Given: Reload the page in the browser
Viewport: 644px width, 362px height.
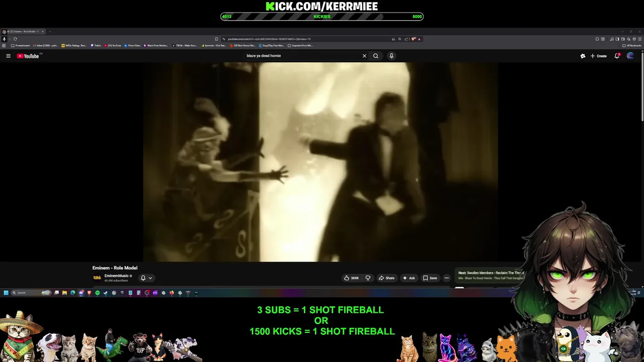Looking at the screenshot, I should point(15,39).
